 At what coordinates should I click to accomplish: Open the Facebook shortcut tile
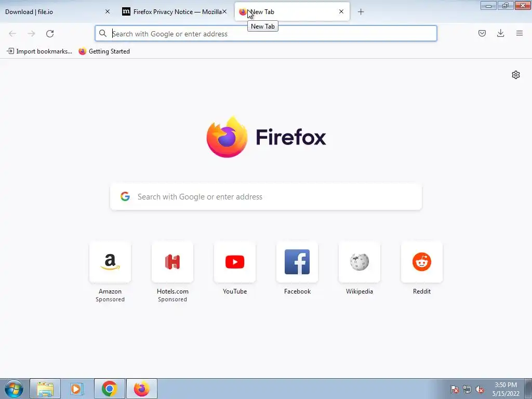pyautogui.click(x=297, y=262)
